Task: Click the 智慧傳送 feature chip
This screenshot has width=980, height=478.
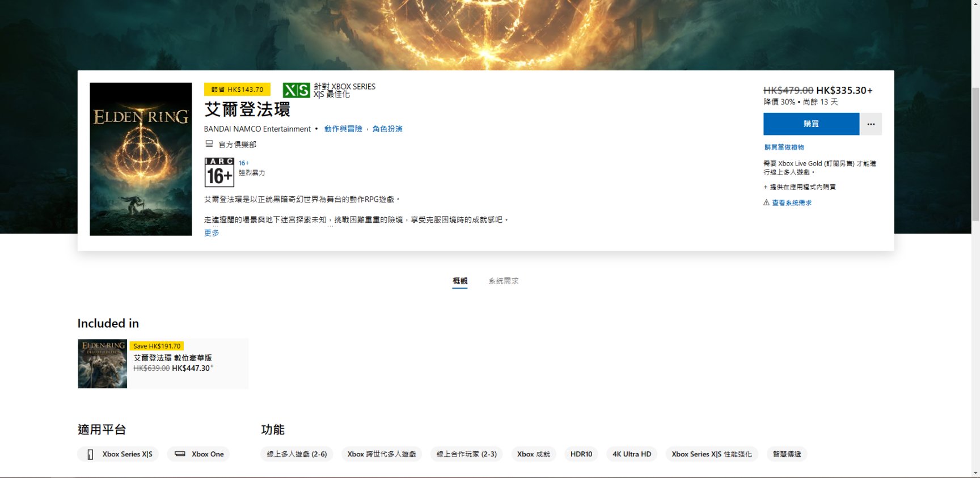Action: click(x=787, y=454)
